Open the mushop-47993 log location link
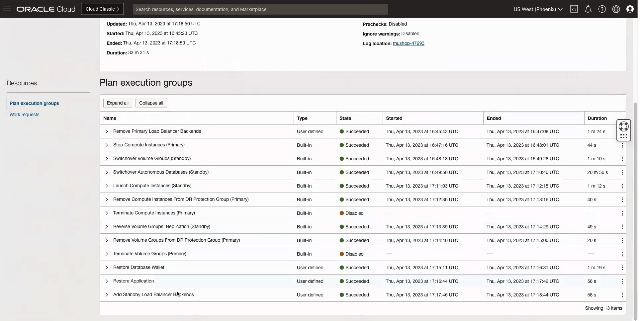The height and width of the screenshot is (321, 644). coord(409,43)
